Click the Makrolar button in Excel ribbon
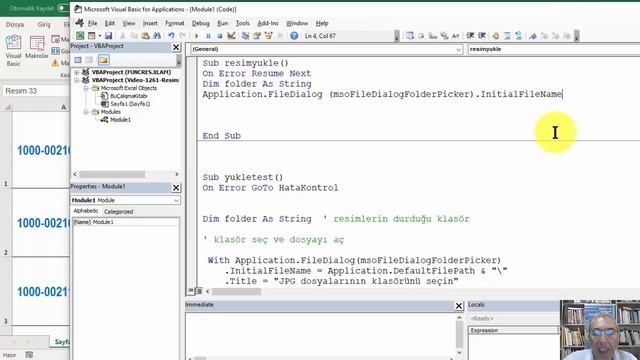This screenshot has height=360, width=640. pyautogui.click(x=37, y=47)
